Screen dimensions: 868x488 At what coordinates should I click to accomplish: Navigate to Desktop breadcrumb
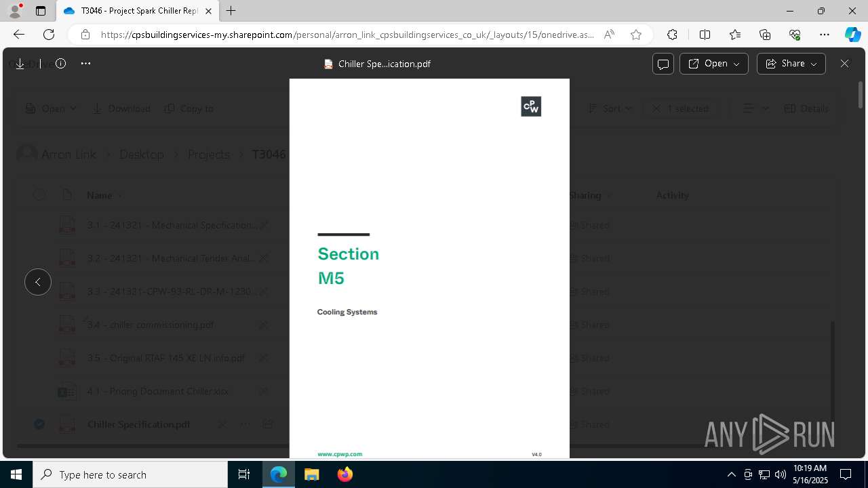pyautogui.click(x=142, y=155)
